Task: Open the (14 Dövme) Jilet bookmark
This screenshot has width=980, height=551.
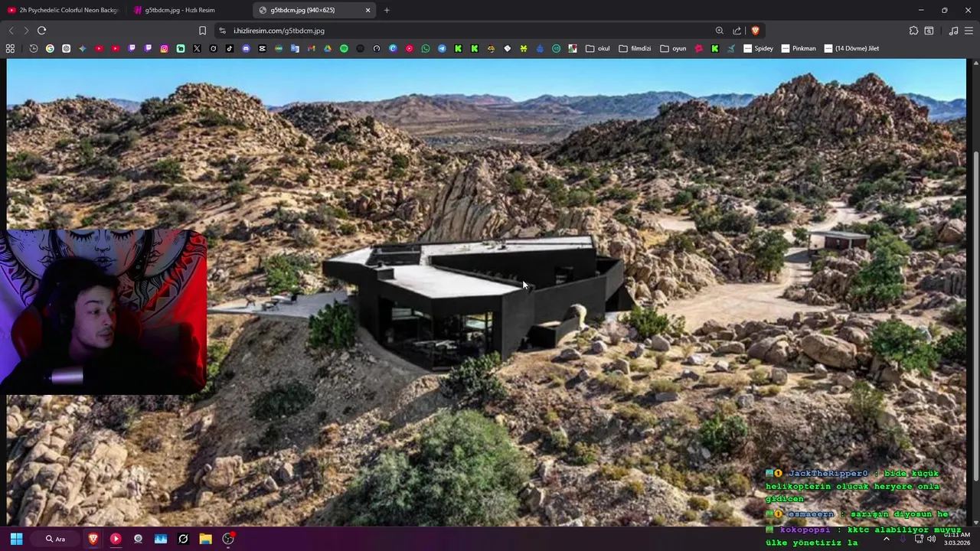Action: tap(851, 48)
